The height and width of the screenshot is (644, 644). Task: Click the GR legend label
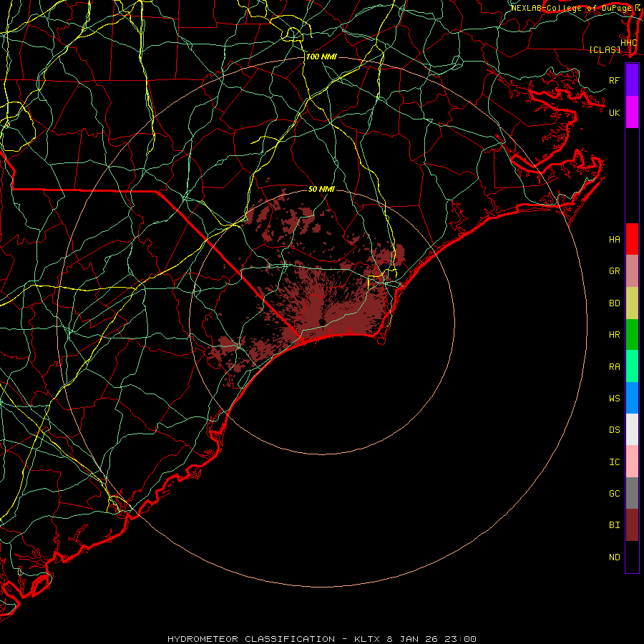615,271
